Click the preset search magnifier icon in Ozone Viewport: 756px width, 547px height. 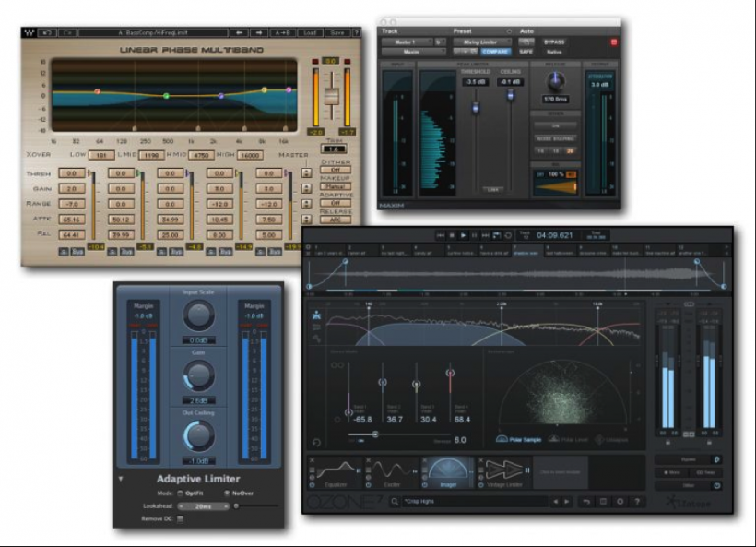395,502
